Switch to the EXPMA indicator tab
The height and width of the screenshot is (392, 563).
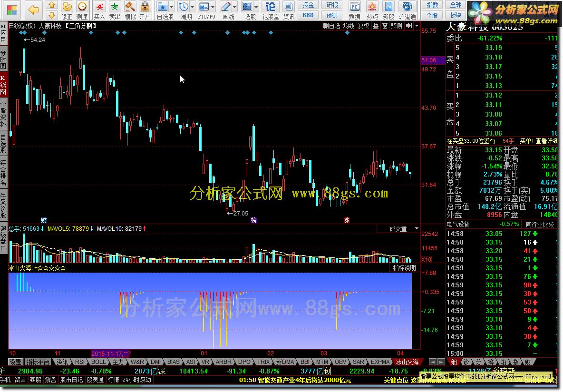tap(380, 362)
